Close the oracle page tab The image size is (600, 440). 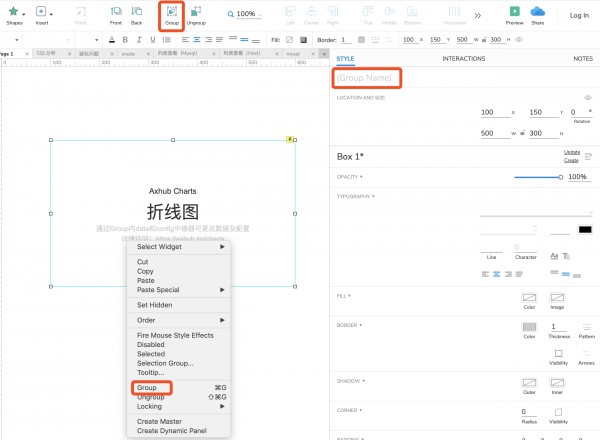(148, 54)
